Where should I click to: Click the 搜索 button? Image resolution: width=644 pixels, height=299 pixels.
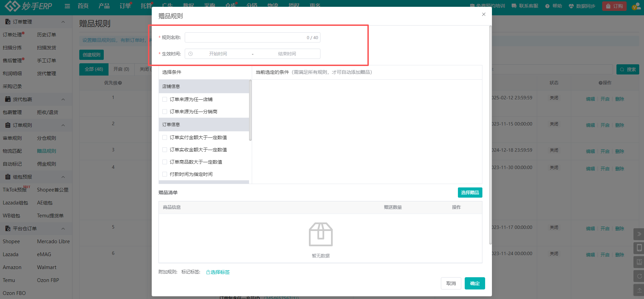[628, 69]
